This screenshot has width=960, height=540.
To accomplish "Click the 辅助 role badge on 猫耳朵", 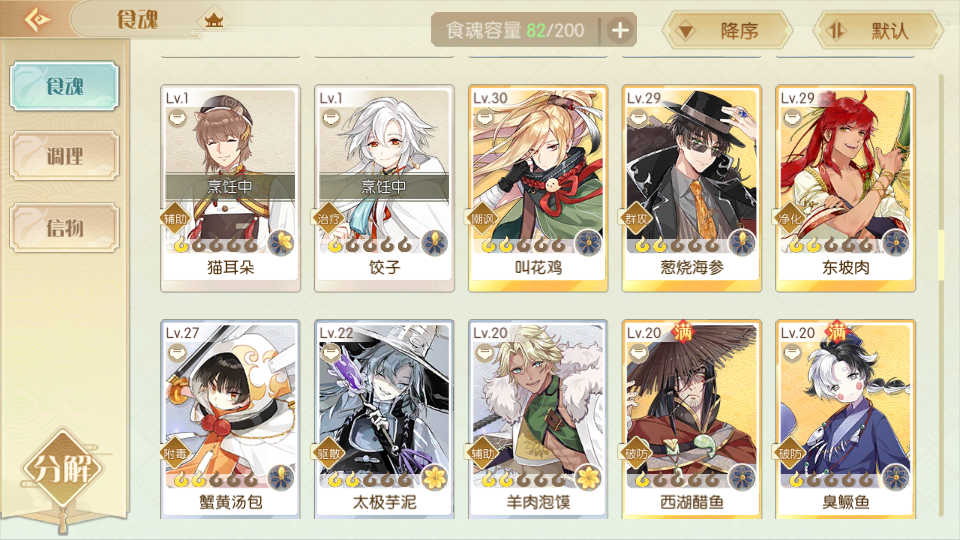I will (174, 218).
